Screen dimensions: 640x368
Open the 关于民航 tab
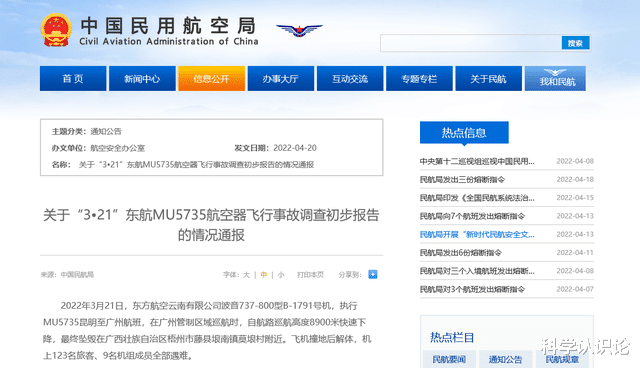(x=489, y=78)
